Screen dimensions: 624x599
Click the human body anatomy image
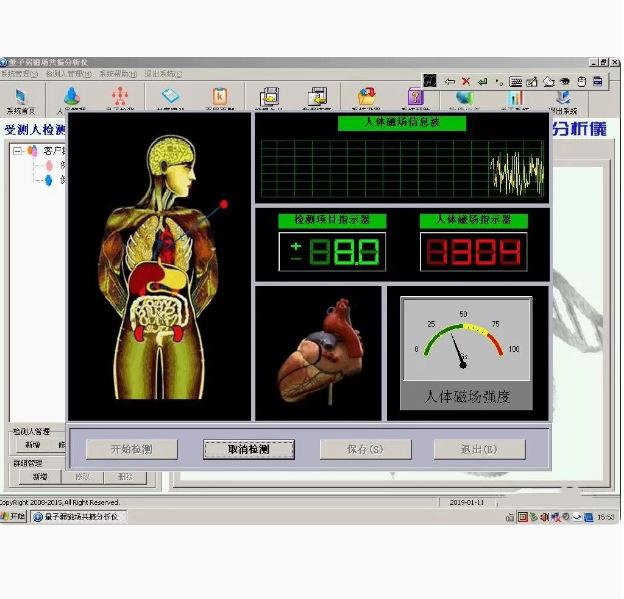tap(158, 267)
